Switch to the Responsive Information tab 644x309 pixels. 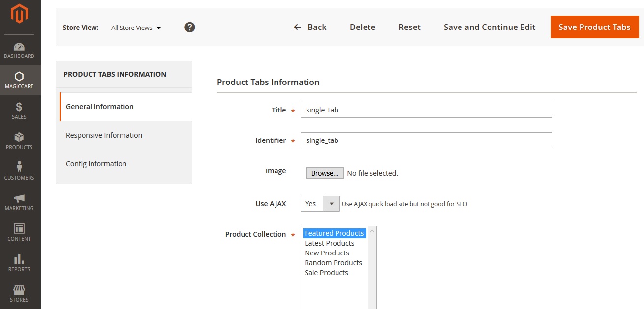[104, 135]
